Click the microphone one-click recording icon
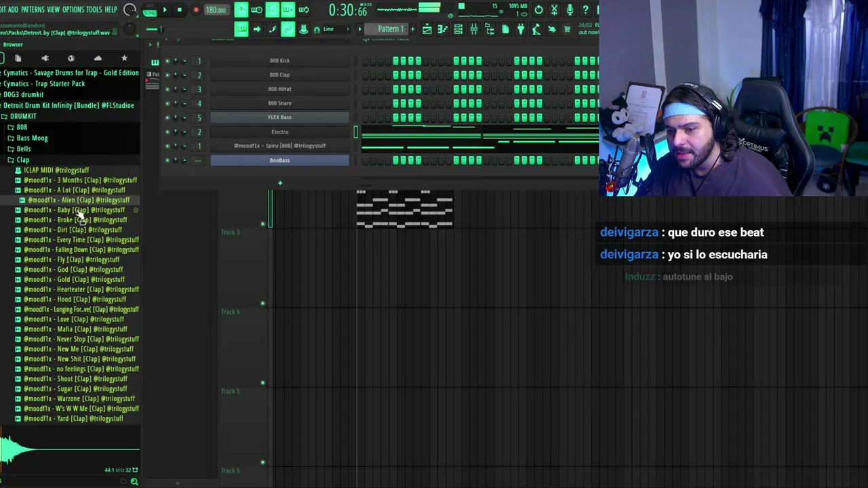 click(570, 9)
